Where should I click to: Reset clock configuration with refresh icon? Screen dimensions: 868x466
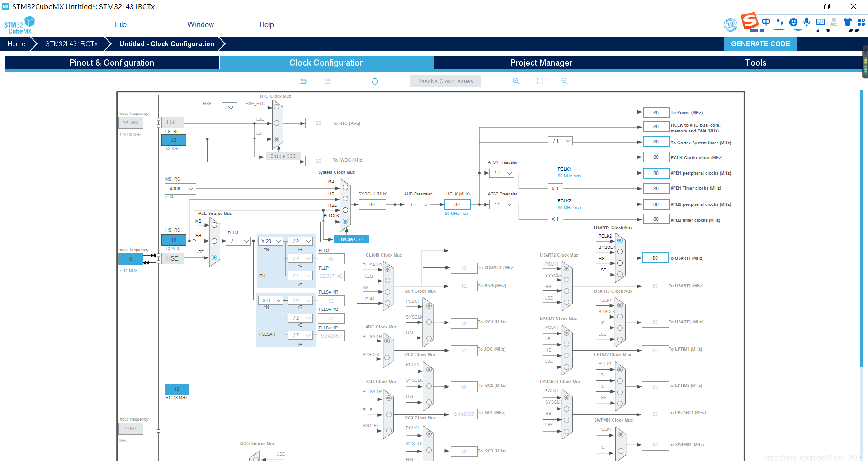(375, 81)
